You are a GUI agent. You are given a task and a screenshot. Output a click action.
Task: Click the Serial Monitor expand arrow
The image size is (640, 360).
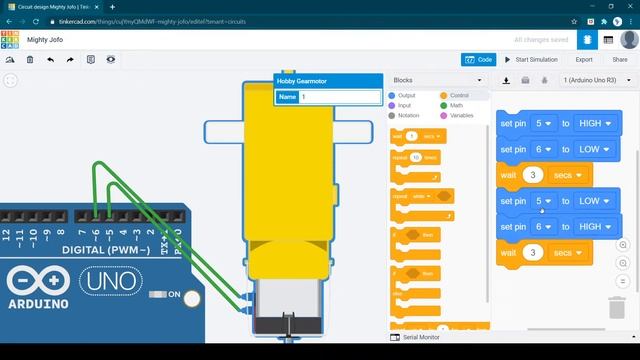coord(633,337)
